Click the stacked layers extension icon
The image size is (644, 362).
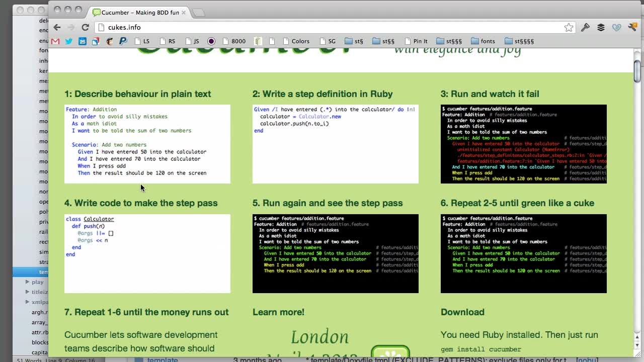click(601, 28)
